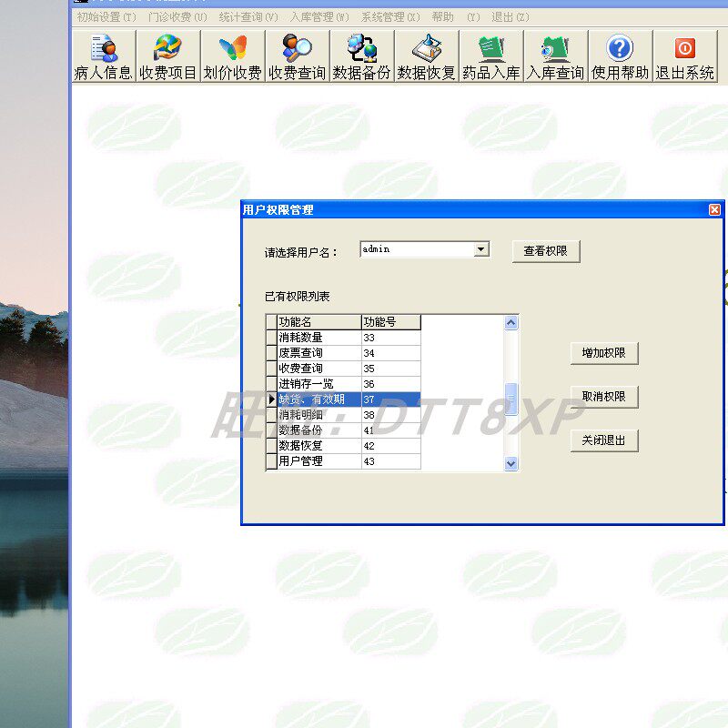The width and height of the screenshot is (728, 728).
Task: Open the 退出(Z) menu
Action: [511, 17]
